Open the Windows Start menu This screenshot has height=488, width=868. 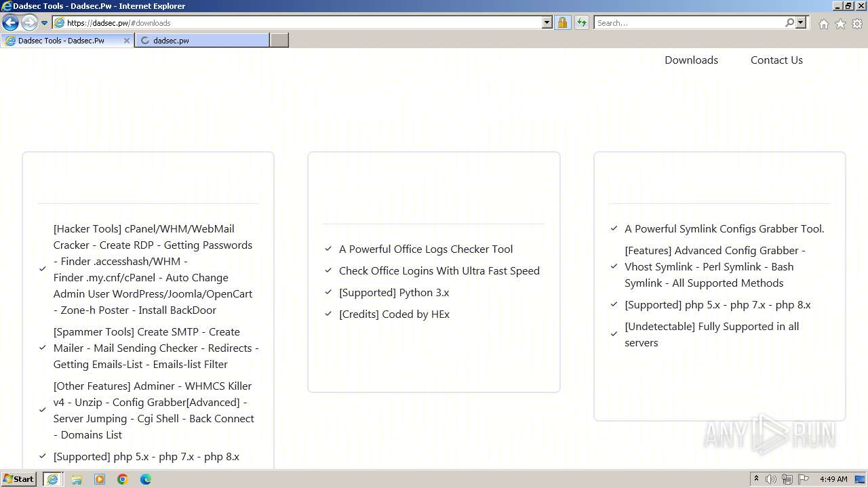(x=19, y=479)
